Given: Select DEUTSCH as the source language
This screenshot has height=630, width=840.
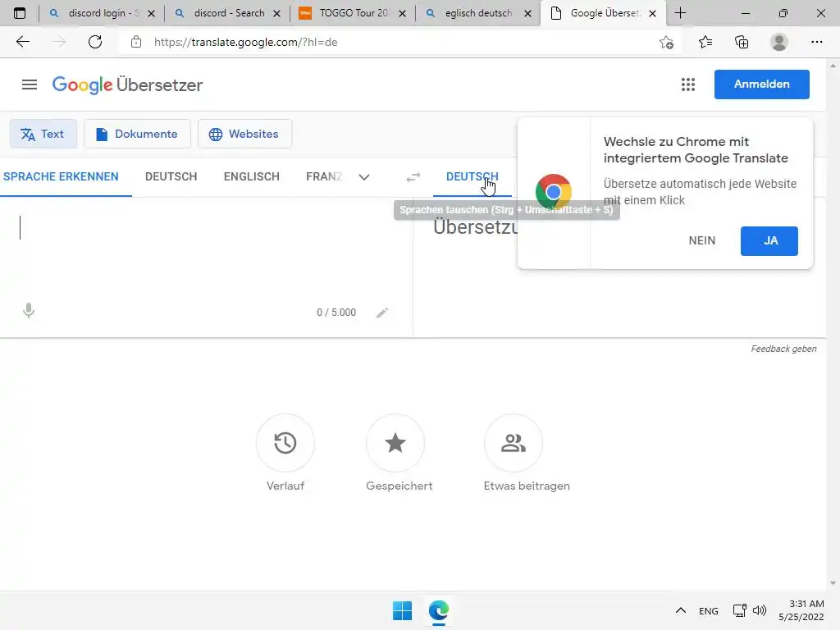Looking at the screenshot, I should click(x=171, y=177).
